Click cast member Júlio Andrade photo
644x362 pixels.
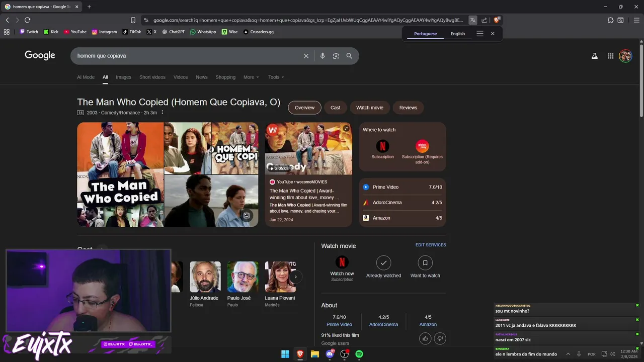pyautogui.click(x=205, y=277)
